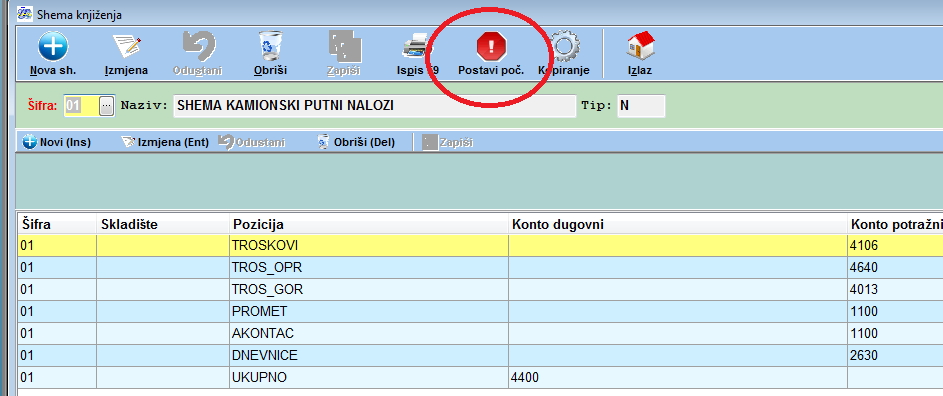Click the greyed Odustani undo icon in top toolbar
The image size is (943, 396).
(198, 46)
